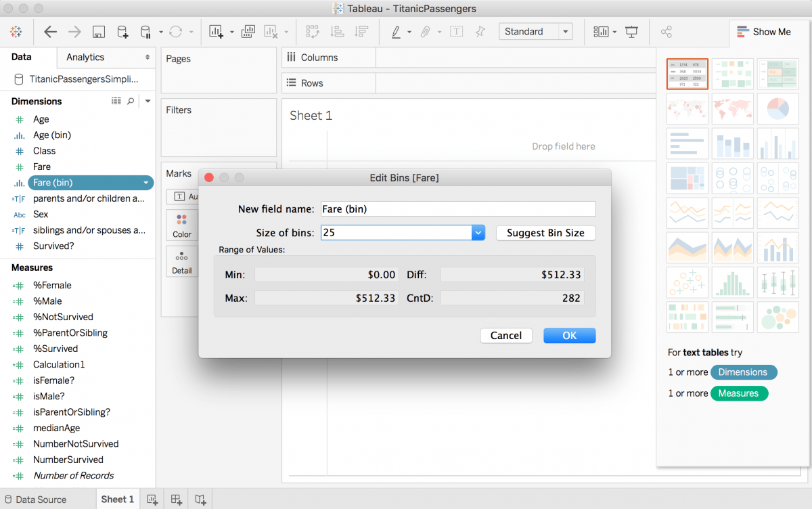This screenshot has width=812, height=509.
Task: Select the Age (bin) dimension field
Action: 52,135
